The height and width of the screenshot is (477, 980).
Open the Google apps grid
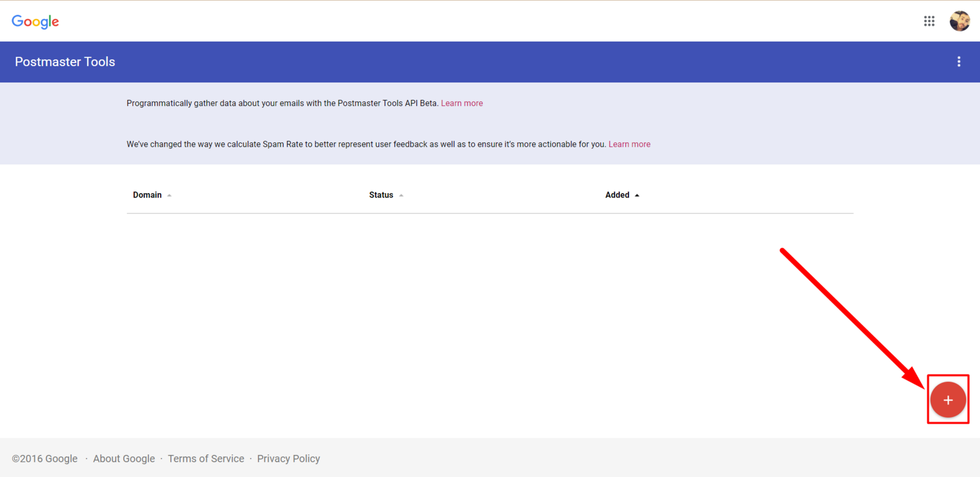(929, 21)
